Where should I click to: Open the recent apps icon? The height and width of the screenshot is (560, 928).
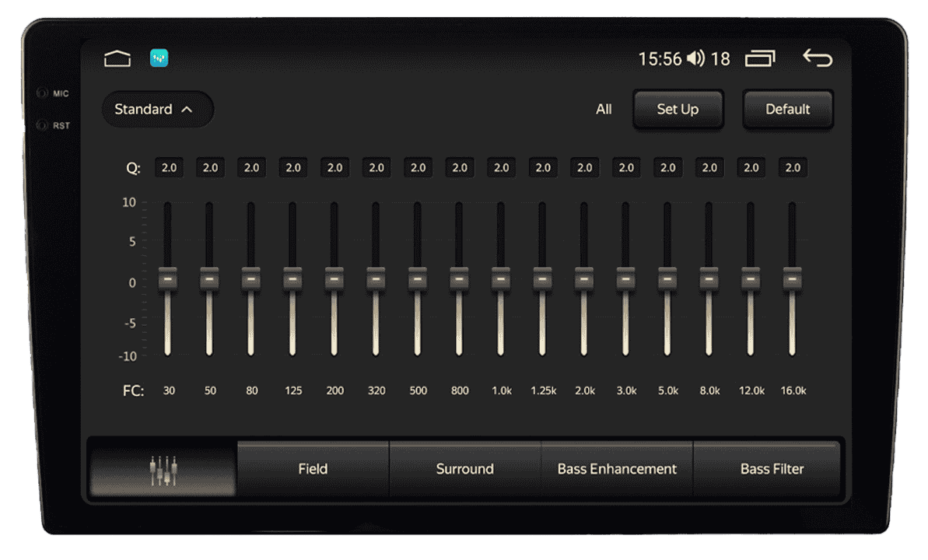click(760, 58)
